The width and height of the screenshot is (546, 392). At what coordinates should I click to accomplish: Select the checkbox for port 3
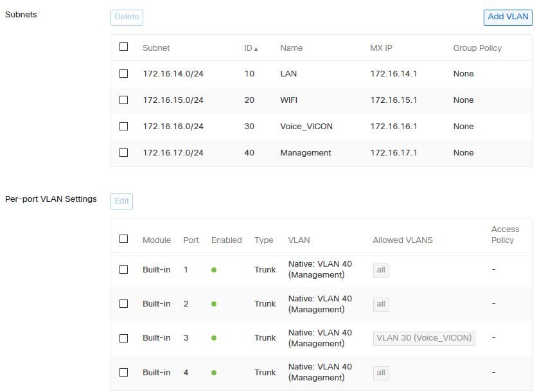point(124,338)
